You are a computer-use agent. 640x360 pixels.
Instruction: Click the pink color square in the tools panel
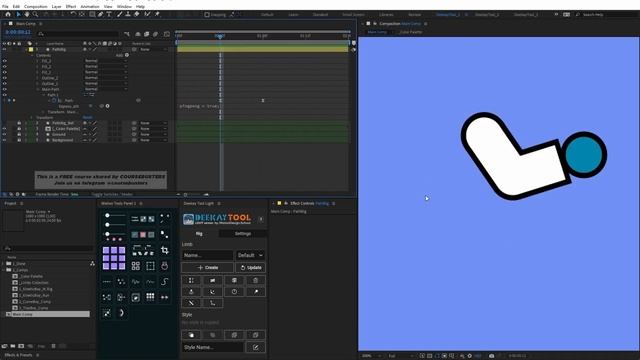pos(143,235)
